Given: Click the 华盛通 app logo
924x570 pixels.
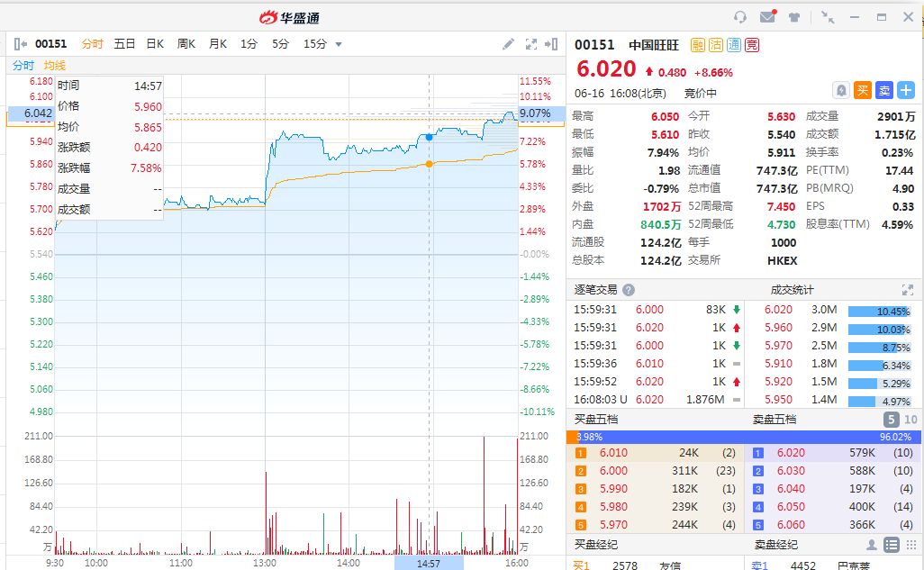Looking at the screenshot, I should pyautogui.click(x=289, y=18).
